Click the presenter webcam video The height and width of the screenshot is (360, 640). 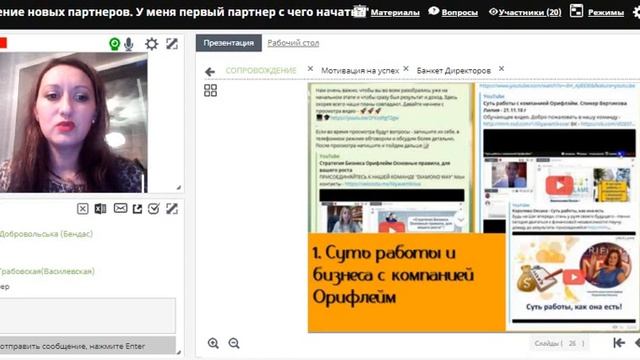tap(73, 122)
